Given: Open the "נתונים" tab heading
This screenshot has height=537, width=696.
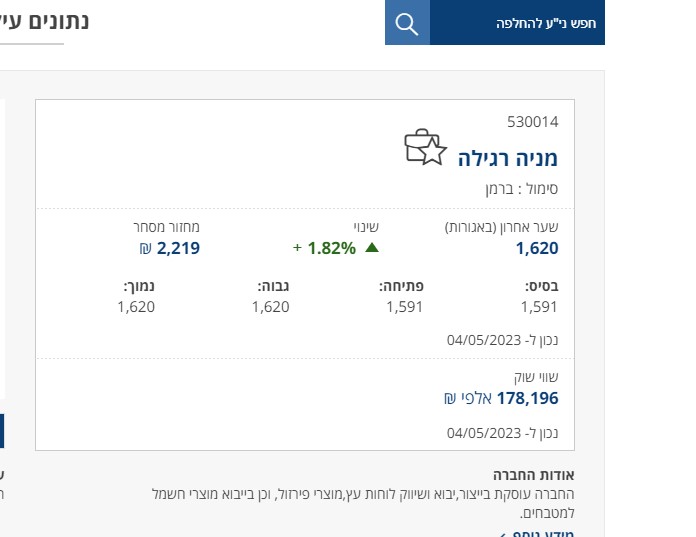Looking at the screenshot, I should point(54,20).
